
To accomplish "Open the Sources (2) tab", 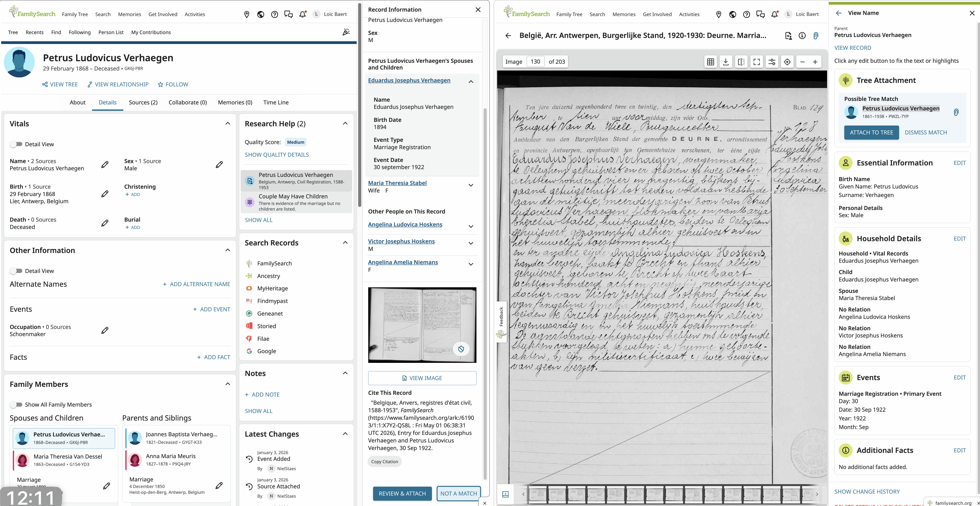I will [143, 102].
